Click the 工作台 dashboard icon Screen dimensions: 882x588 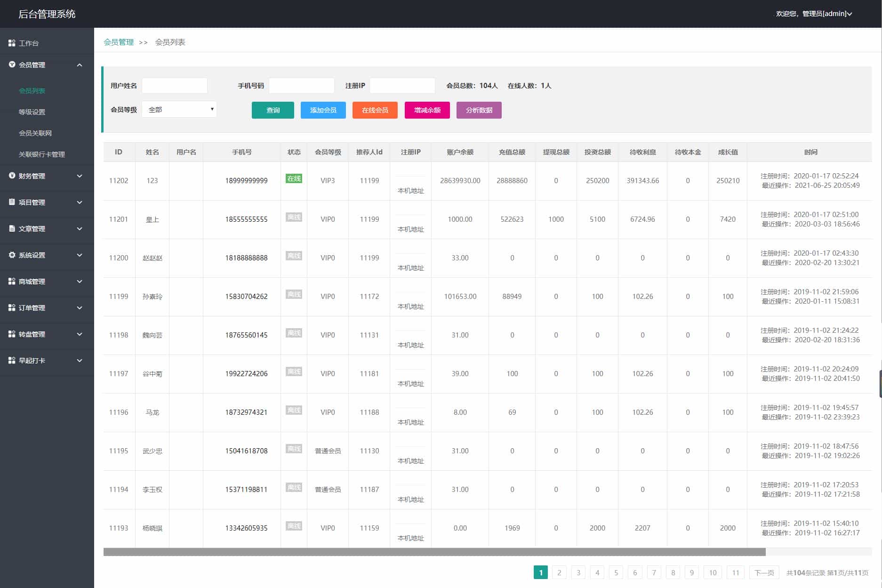12,43
